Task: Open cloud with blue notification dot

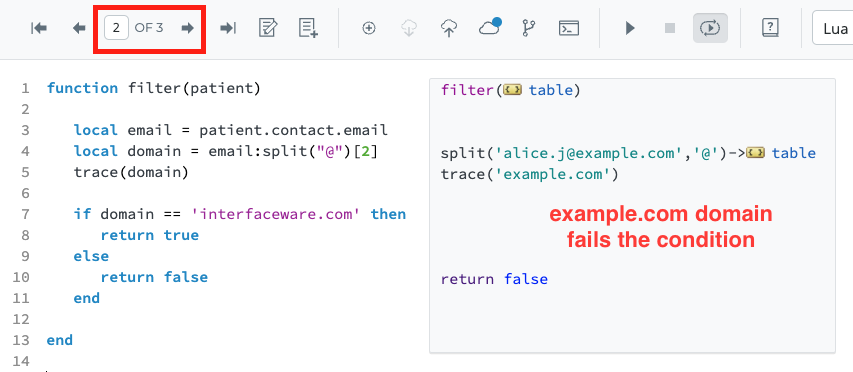Action: [490, 27]
